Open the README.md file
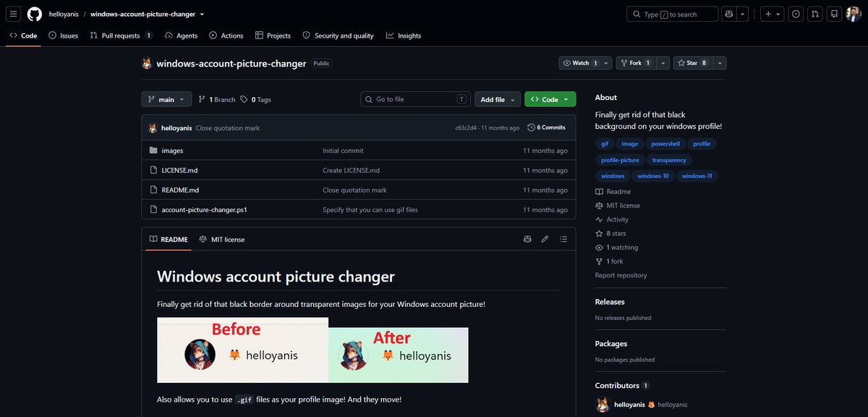Viewport: 868px width, 417px height. [x=180, y=190]
